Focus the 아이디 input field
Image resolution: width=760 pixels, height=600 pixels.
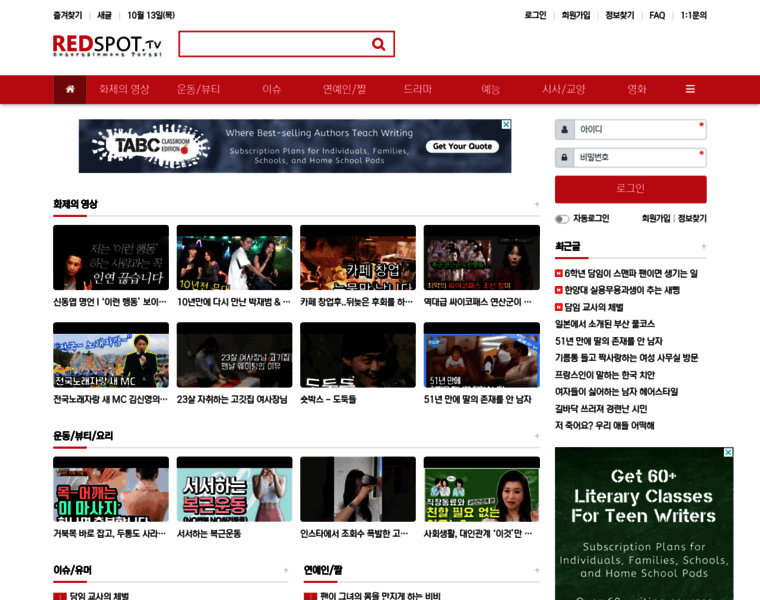[x=640, y=130]
